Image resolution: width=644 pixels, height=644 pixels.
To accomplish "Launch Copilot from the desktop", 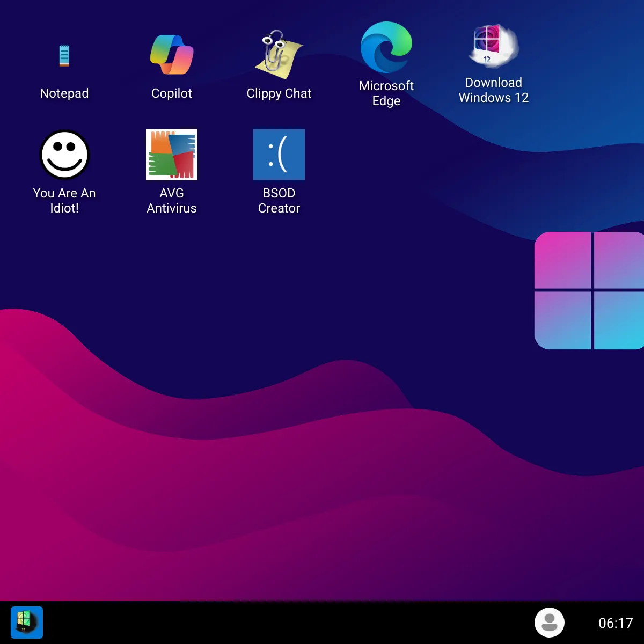I will pyautogui.click(x=172, y=55).
